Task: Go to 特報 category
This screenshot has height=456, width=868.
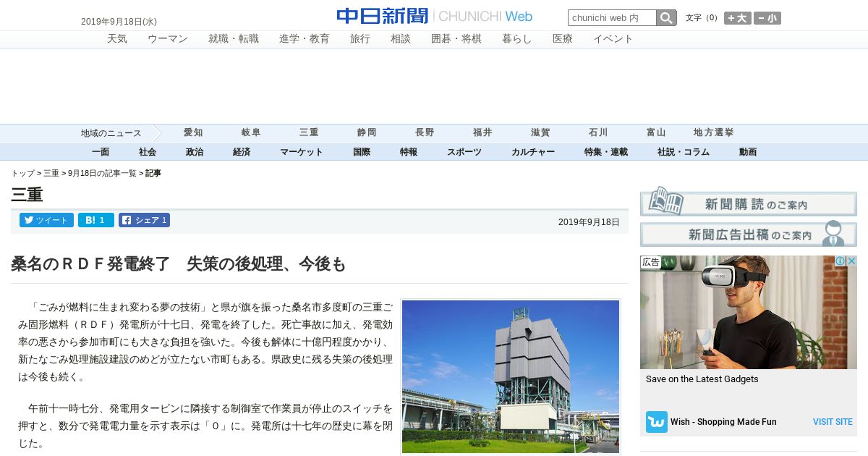Action: [x=409, y=152]
